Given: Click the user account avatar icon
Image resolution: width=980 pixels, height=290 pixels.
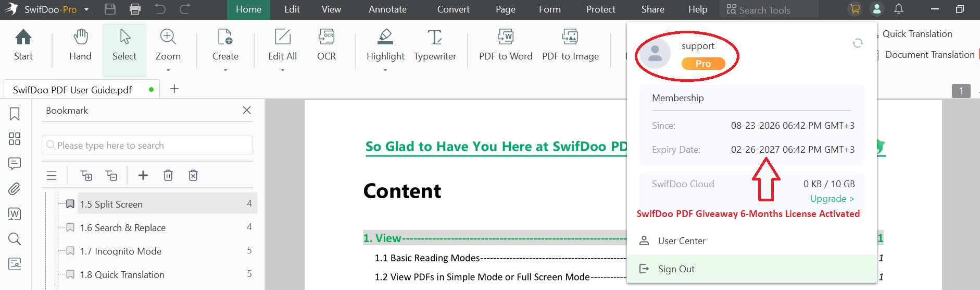Looking at the screenshot, I should pyautogui.click(x=877, y=9).
